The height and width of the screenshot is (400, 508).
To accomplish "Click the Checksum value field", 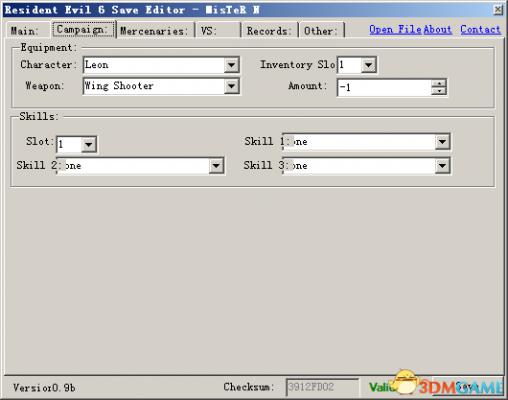I will [322, 387].
